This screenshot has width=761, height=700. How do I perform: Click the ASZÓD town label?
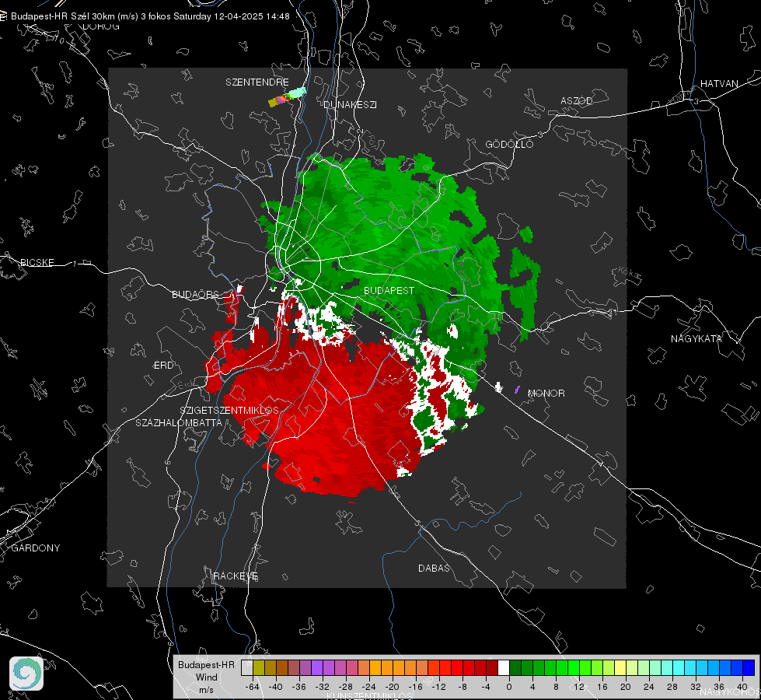click(x=577, y=100)
